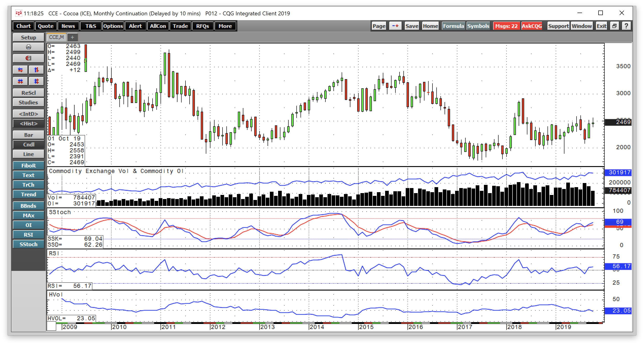Click the Save button
Image resolution: width=644 pixels, height=345 pixels.
tap(411, 26)
